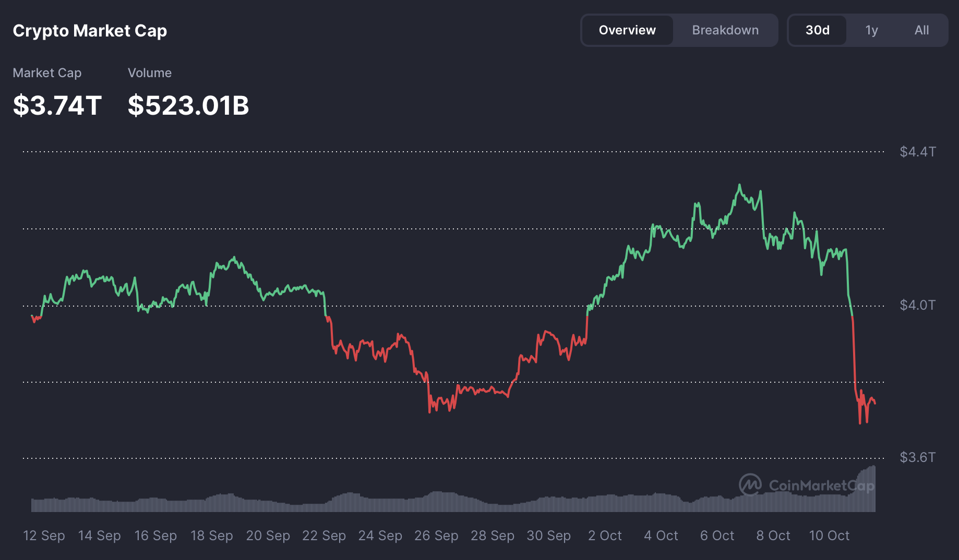Click the $4.0T y-axis label
The width and height of the screenshot is (959, 560).
coord(917,305)
